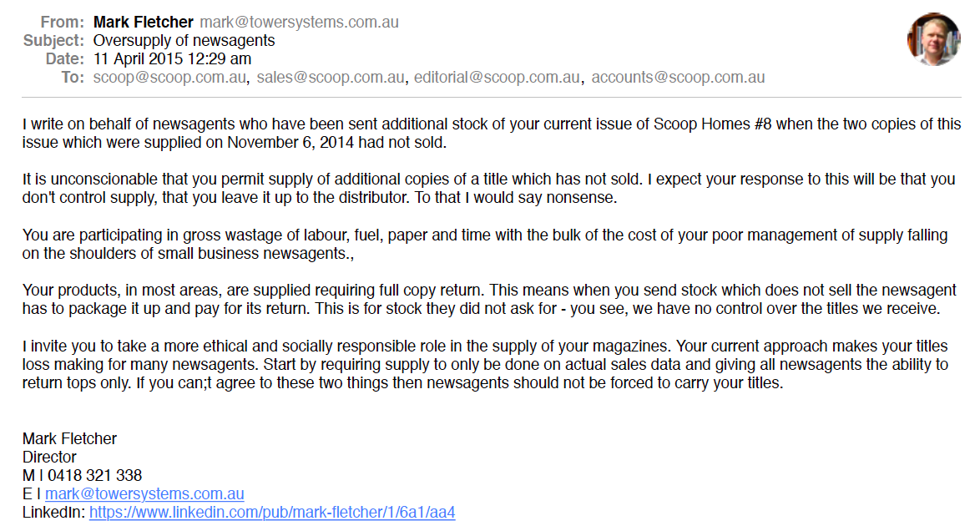Open the mark@towersystems.com.au signature email link

[x=144, y=494]
